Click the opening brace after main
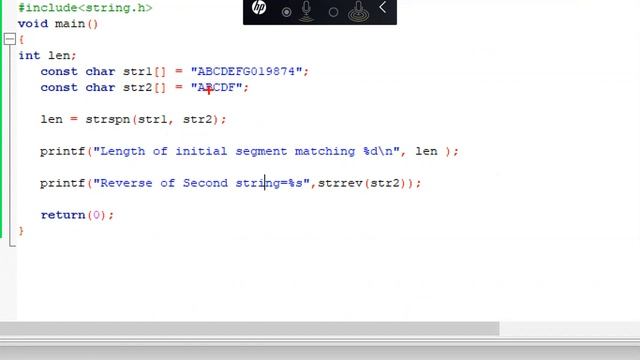 pyautogui.click(x=21, y=40)
